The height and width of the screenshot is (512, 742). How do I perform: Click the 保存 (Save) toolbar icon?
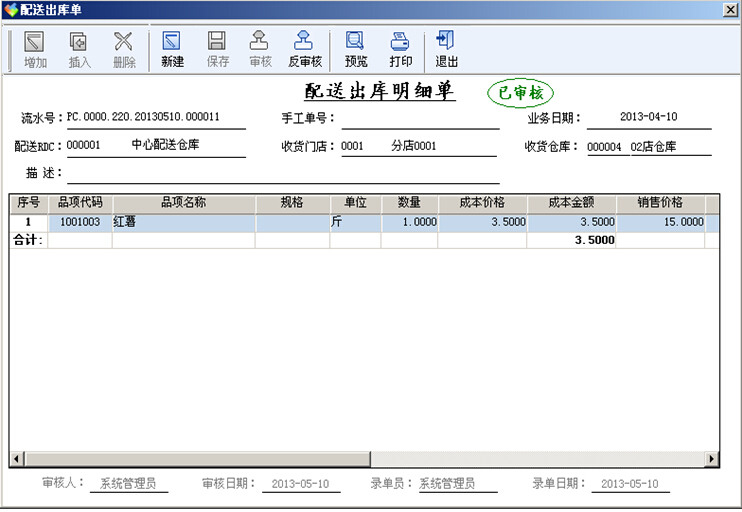(x=217, y=49)
